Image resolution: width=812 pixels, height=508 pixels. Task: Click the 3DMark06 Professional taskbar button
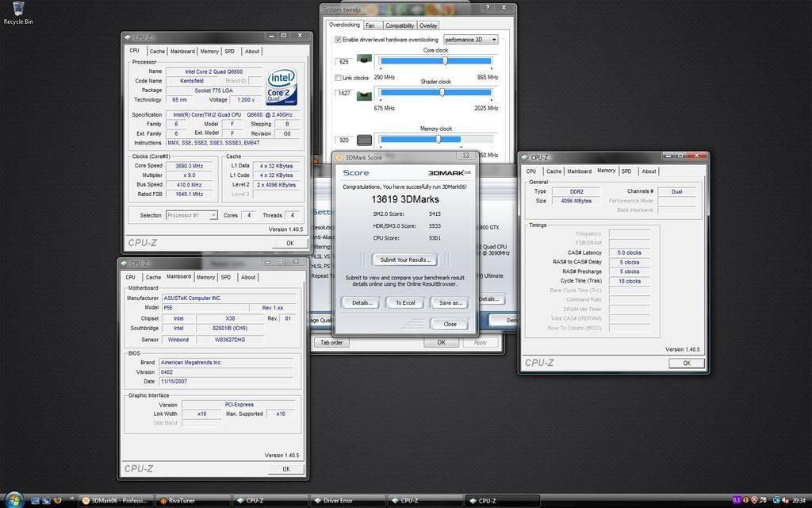pyautogui.click(x=116, y=501)
